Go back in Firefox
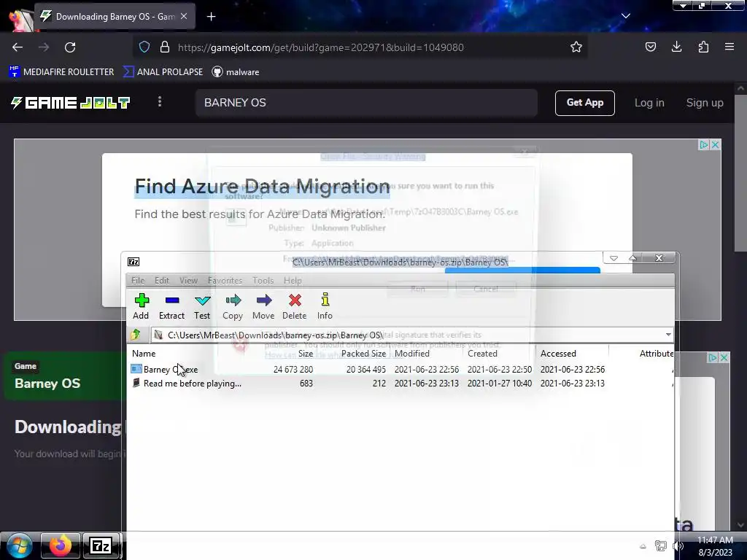The image size is (747, 560). coord(18,47)
